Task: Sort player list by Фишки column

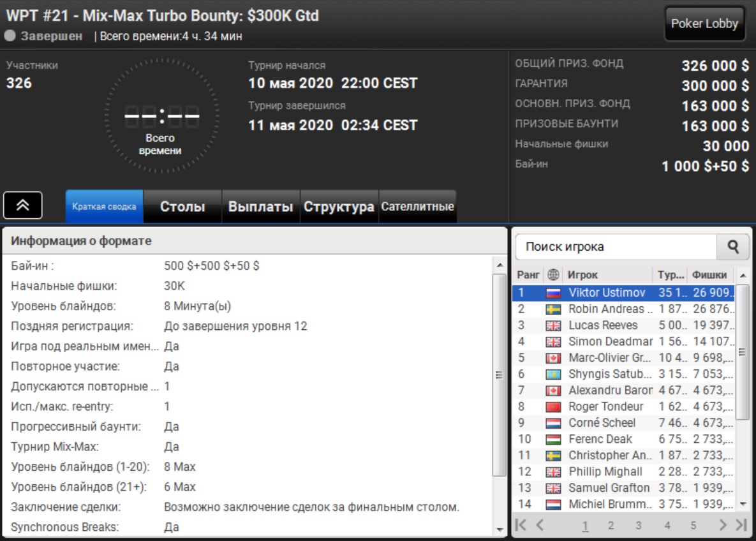Action: (709, 275)
